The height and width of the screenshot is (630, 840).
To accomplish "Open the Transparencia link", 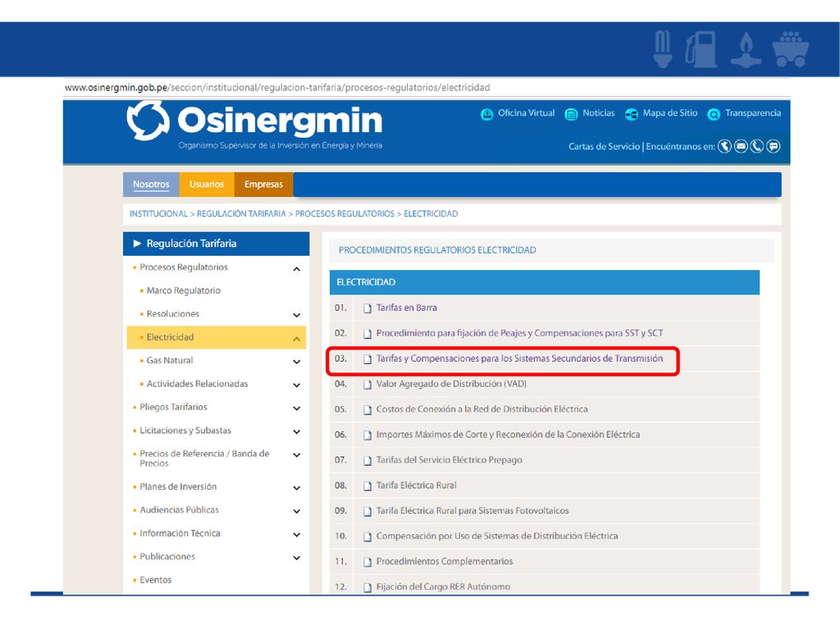I will point(753,113).
